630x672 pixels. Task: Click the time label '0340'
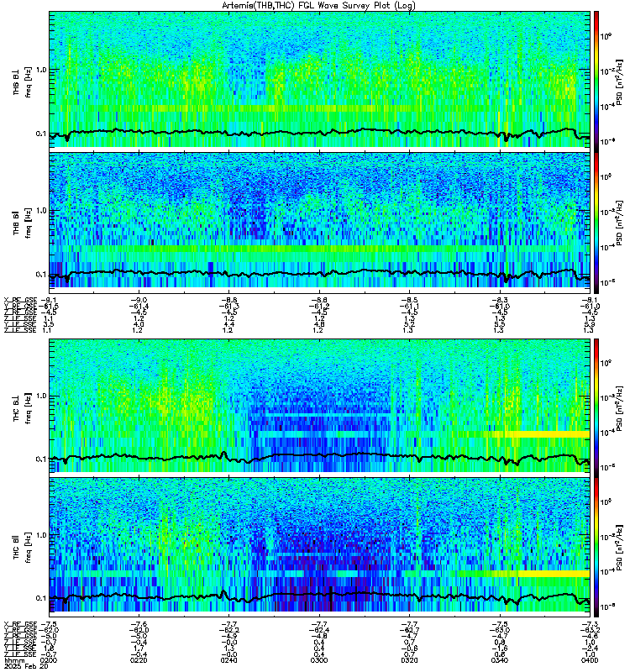(x=499, y=660)
